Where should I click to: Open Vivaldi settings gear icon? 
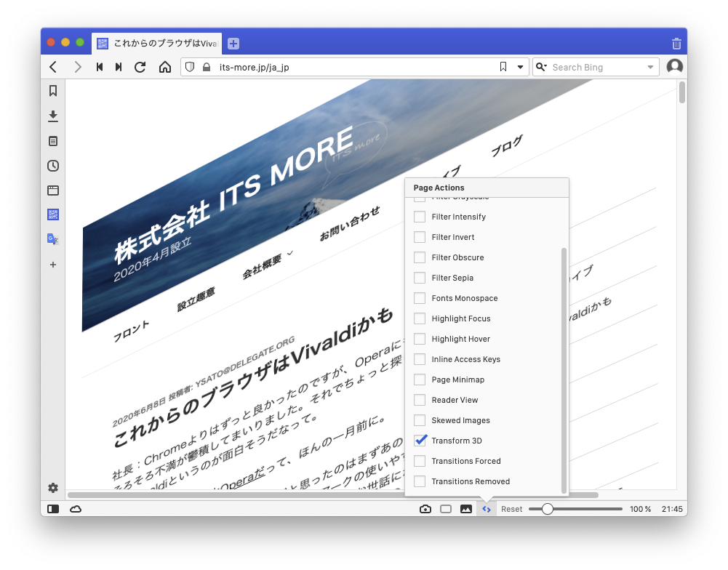[53, 488]
